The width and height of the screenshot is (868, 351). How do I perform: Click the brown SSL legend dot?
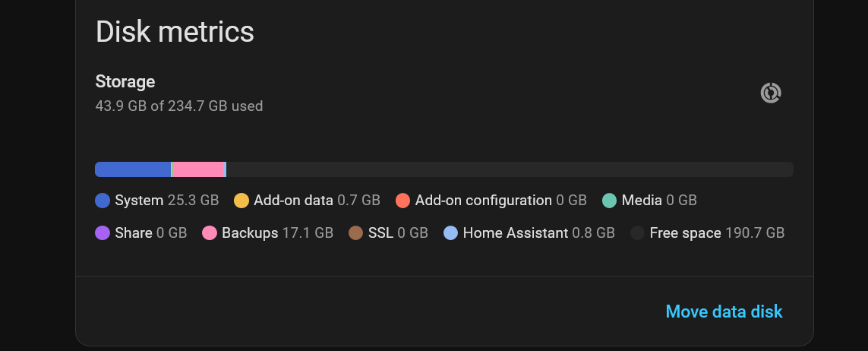coord(356,232)
